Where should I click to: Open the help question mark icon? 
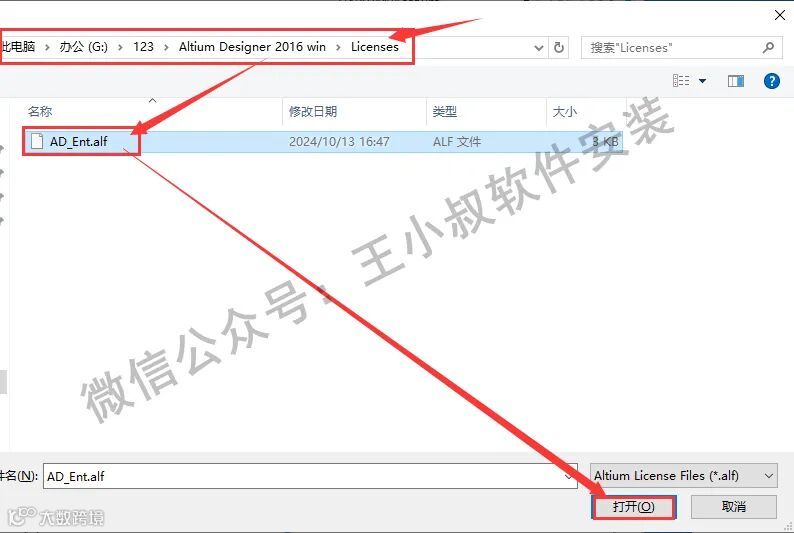(772, 80)
